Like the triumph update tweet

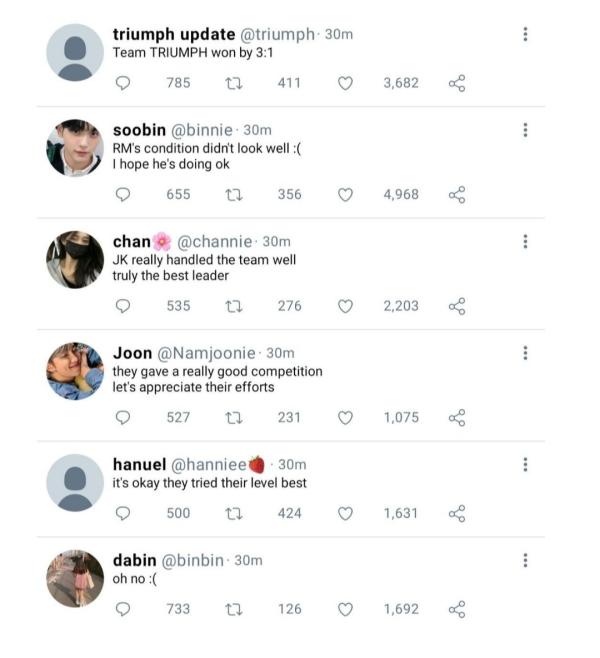pos(345,83)
